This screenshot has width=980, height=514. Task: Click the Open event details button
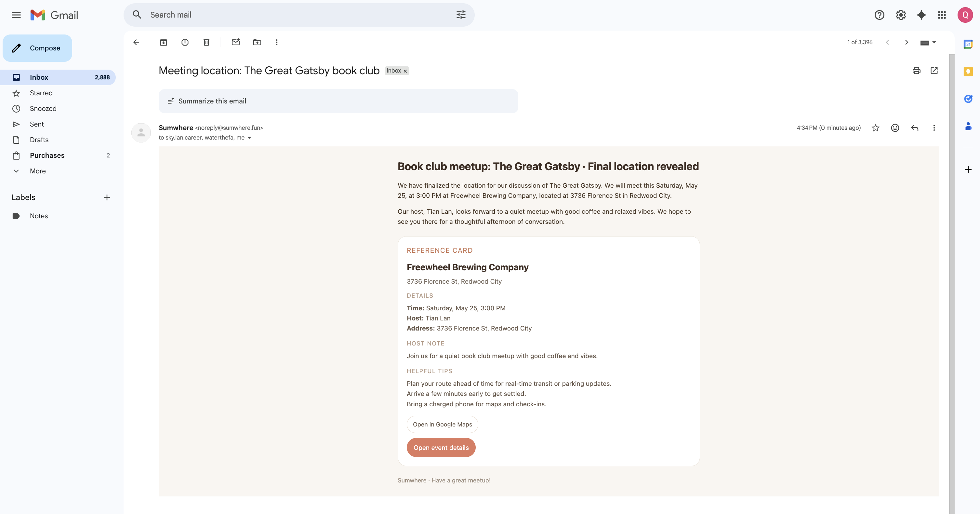click(x=441, y=447)
